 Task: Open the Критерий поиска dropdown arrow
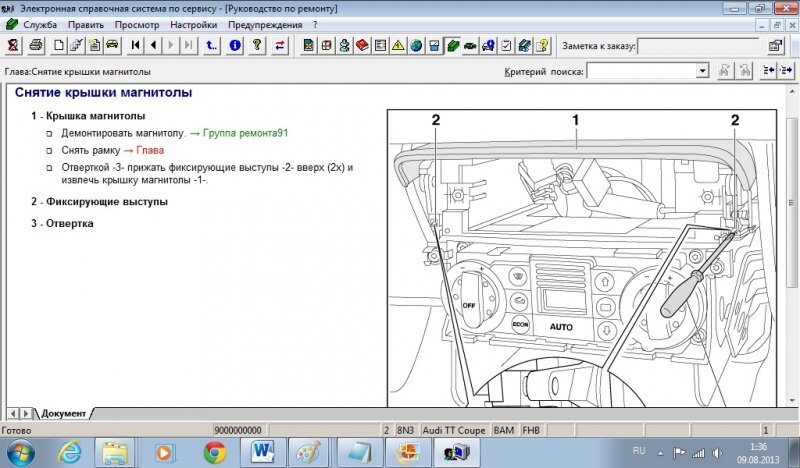pos(703,70)
